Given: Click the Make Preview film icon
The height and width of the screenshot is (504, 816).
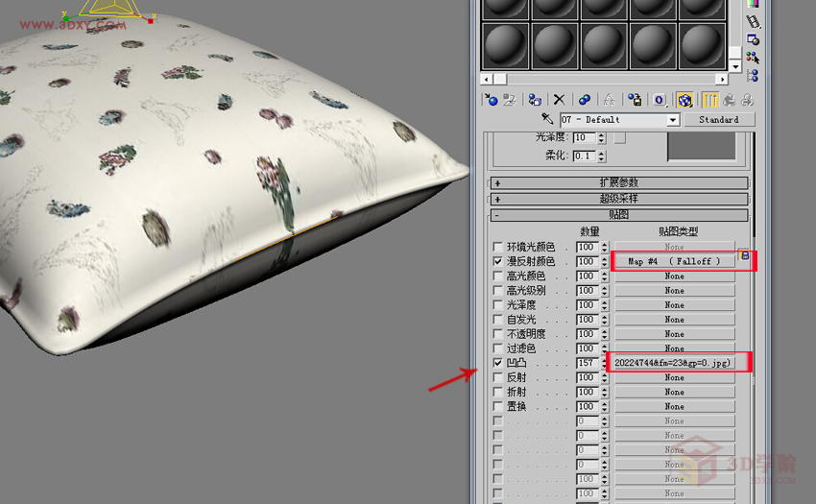Looking at the screenshot, I should [753, 21].
